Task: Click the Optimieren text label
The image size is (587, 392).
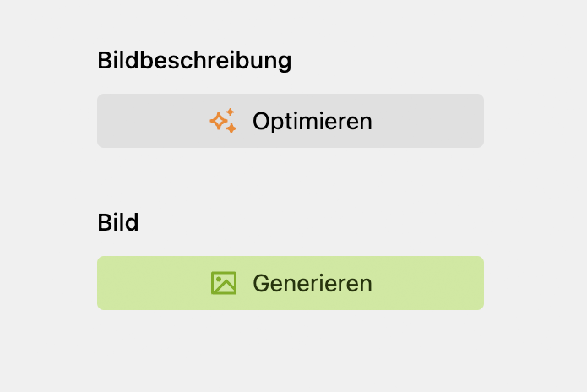Action: point(312,121)
